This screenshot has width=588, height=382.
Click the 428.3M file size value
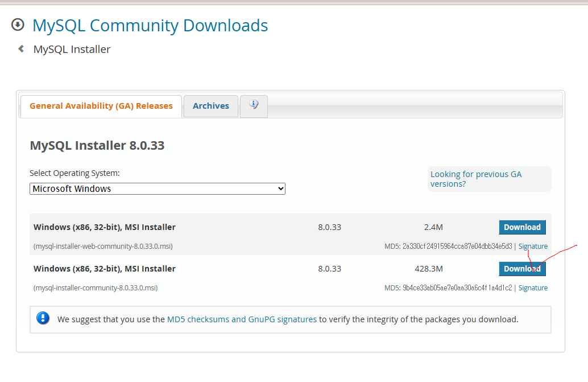click(x=429, y=269)
